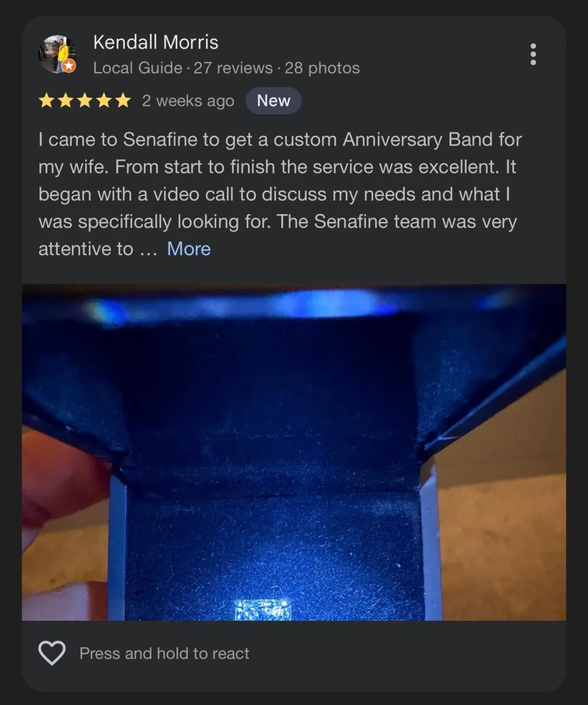Expand the review with the More link
The image size is (588, 705).
coord(189,249)
